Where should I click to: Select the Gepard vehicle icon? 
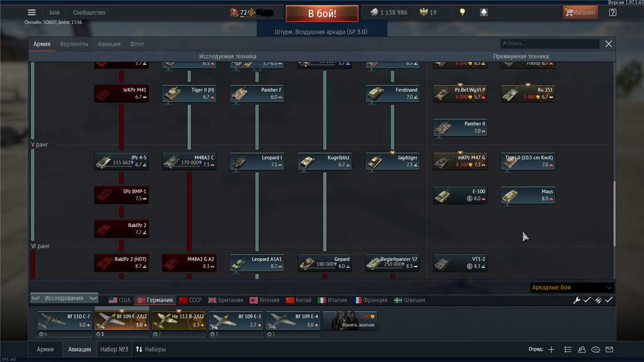click(325, 263)
